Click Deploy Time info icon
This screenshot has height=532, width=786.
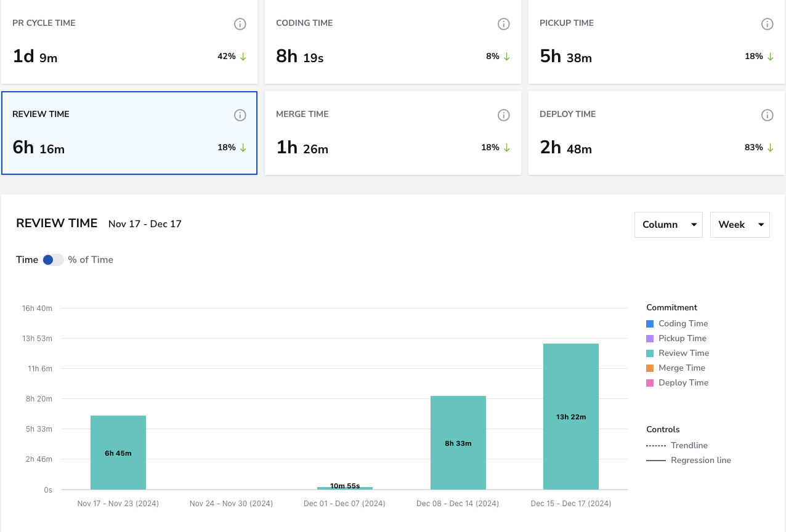click(768, 115)
